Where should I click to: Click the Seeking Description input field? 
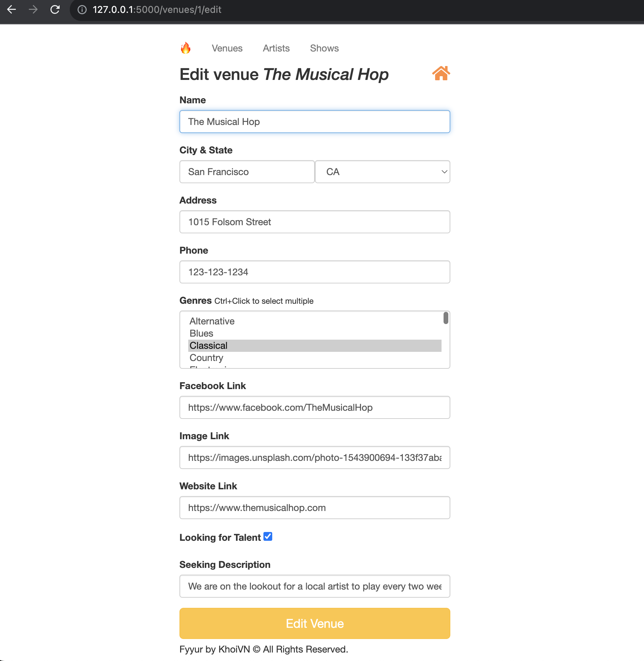pyautogui.click(x=315, y=586)
